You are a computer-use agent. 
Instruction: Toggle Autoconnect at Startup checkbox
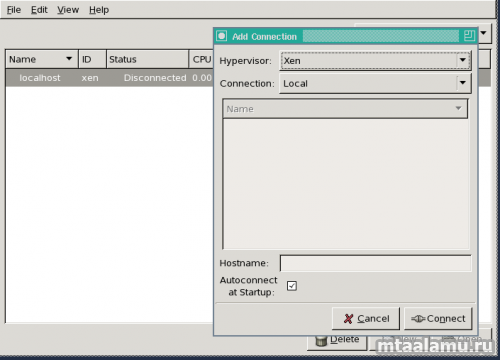292,286
